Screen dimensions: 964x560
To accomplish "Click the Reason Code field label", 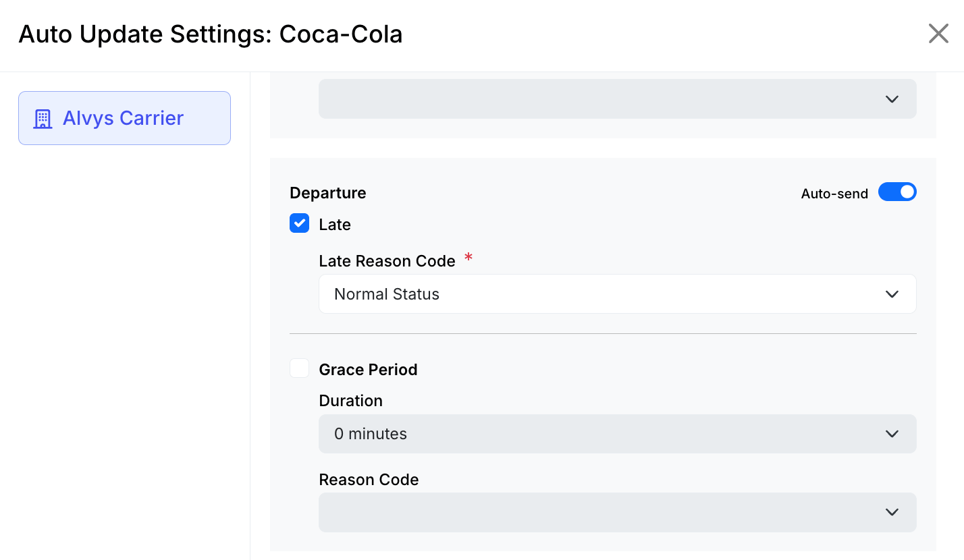I will coord(369,480).
